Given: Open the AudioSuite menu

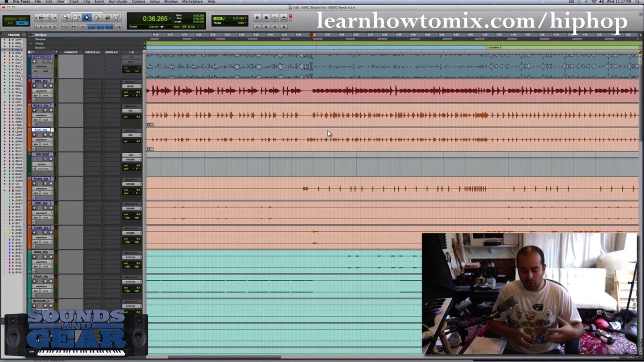Looking at the screenshot, I should [x=118, y=2].
